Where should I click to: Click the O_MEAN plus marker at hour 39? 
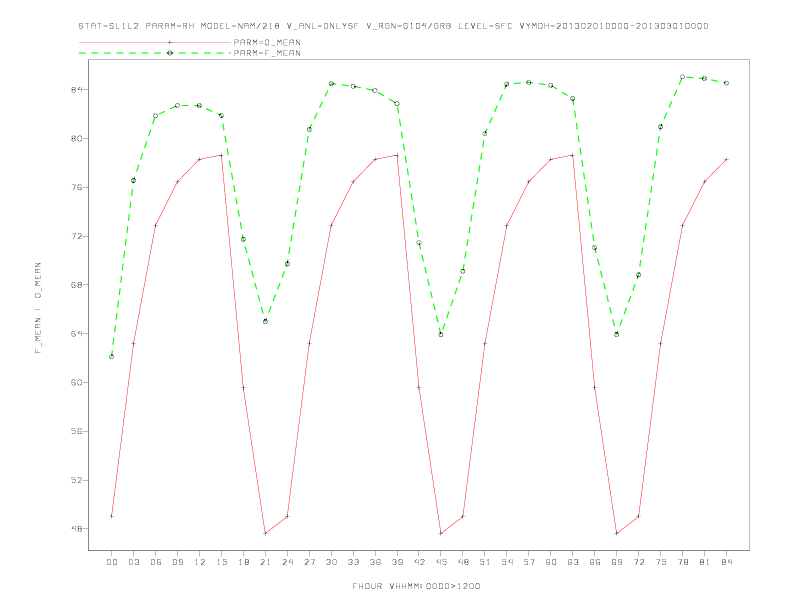(397, 155)
